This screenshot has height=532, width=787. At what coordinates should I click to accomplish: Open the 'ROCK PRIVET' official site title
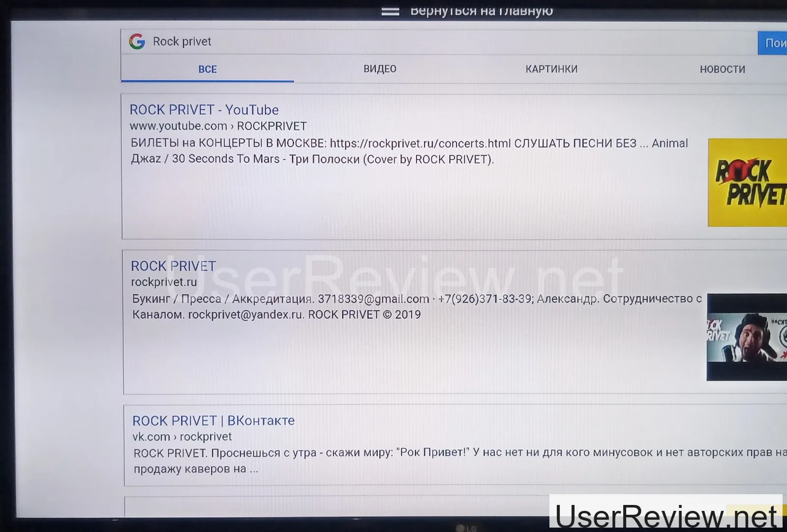click(x=173, y=266)
